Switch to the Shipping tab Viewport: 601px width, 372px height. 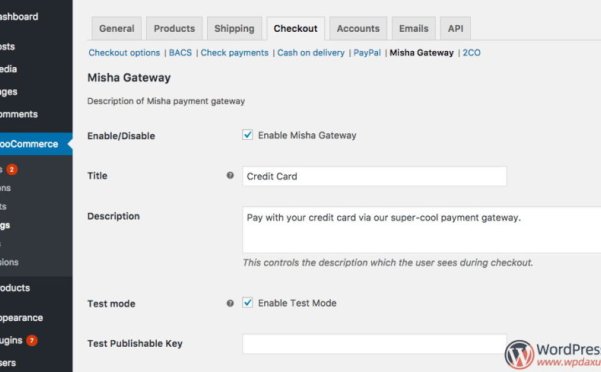pos(234,28)
